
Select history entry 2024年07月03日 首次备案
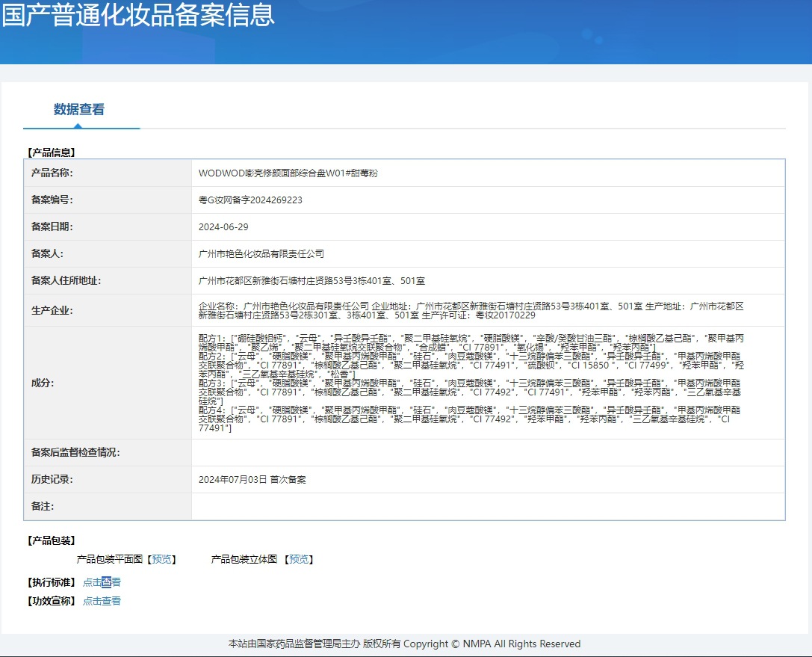(x=252, y=480)
